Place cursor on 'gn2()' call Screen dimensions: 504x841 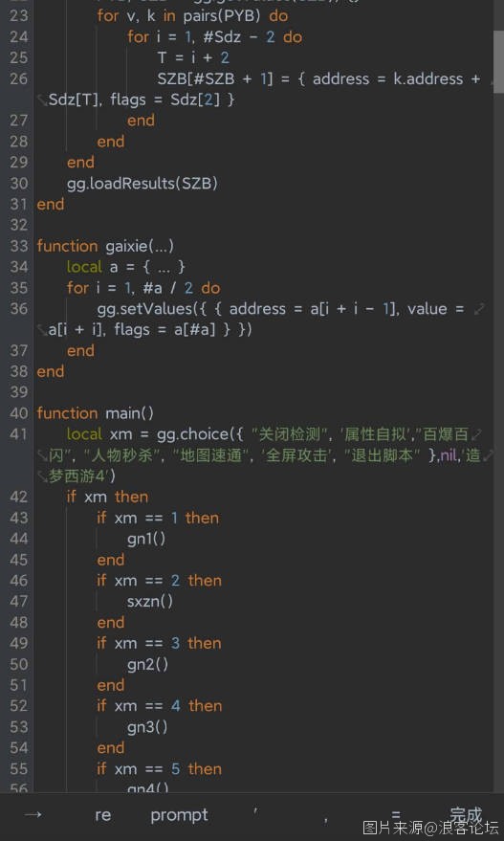coord(147,665)
